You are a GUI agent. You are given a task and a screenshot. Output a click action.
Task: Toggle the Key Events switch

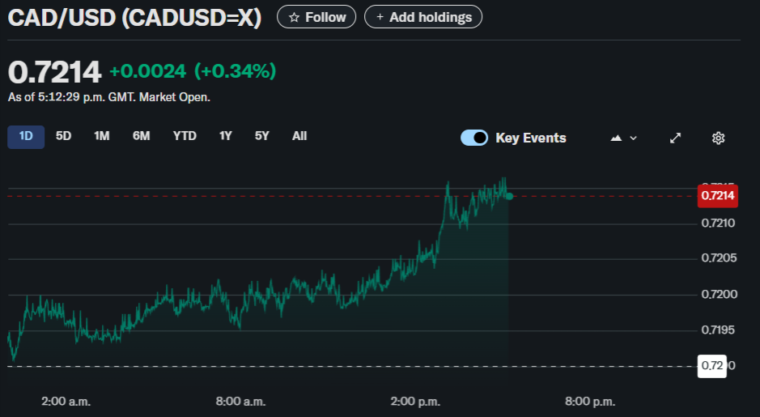point(474,138)
